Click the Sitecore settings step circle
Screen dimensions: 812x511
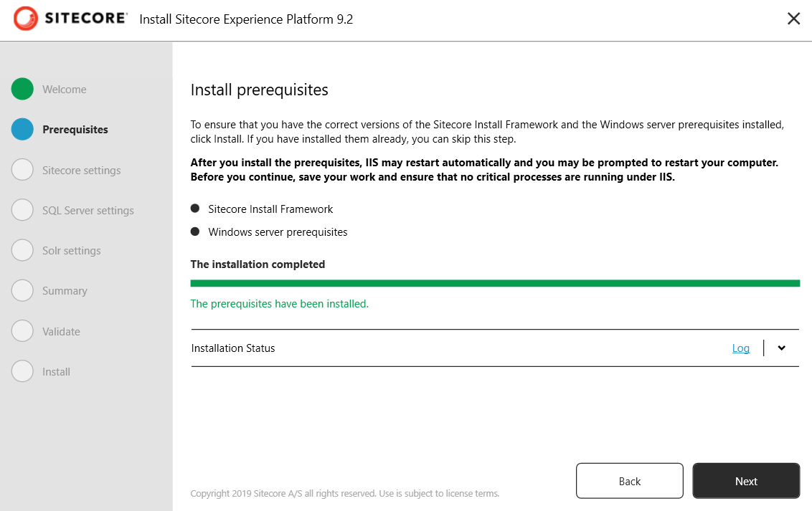22,170
